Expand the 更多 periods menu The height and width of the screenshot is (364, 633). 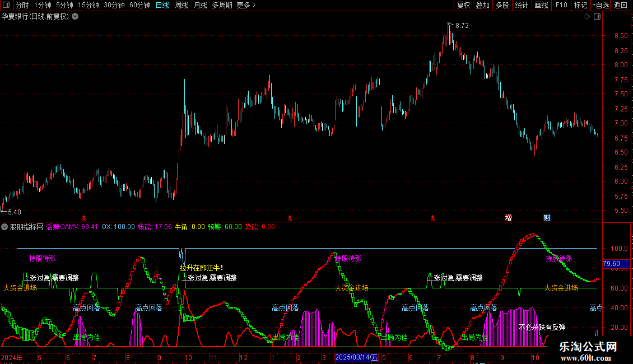(x=246, y=5)
